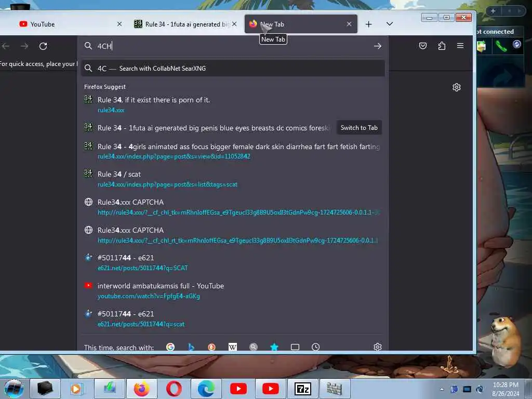The width and height of the screenshot is (532, 399).
Task: Launch Opera from the taskbar
Action: pos(174,389)
